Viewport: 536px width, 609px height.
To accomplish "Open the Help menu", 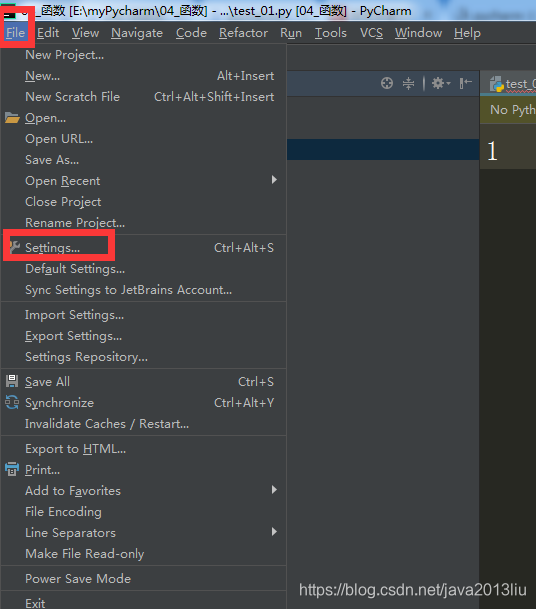I will [467, 33].
